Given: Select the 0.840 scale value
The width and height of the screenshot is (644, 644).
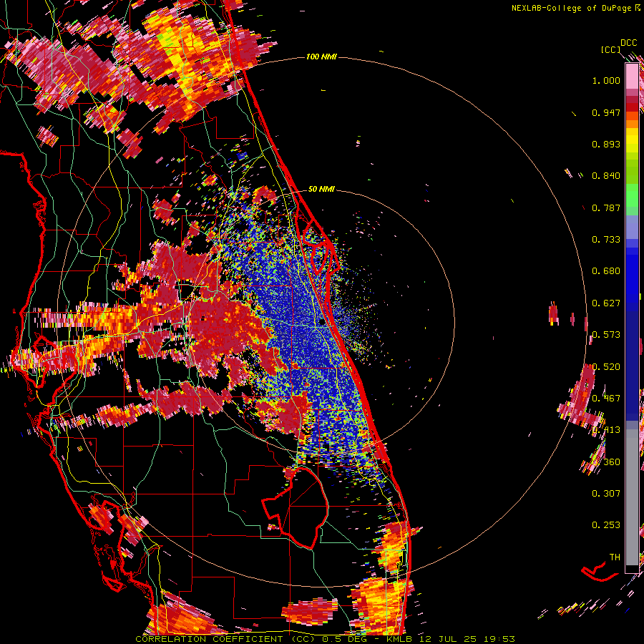Looking at the screenshot, I should (x=606, y=176).
